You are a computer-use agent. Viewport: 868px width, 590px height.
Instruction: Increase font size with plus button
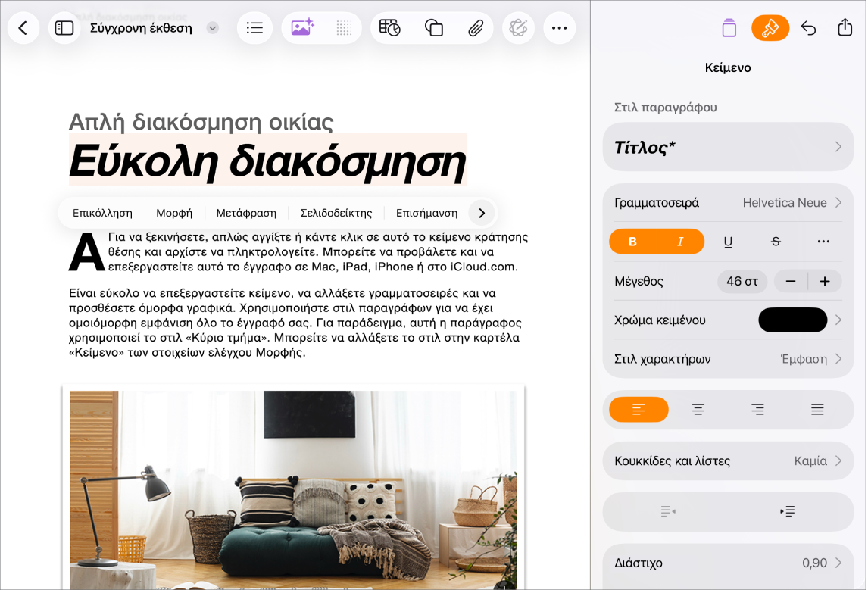point(825,281)
